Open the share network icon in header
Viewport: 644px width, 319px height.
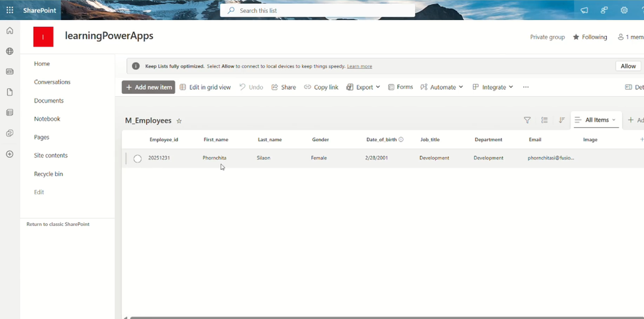pyautogui.click(x=604, y=10)
